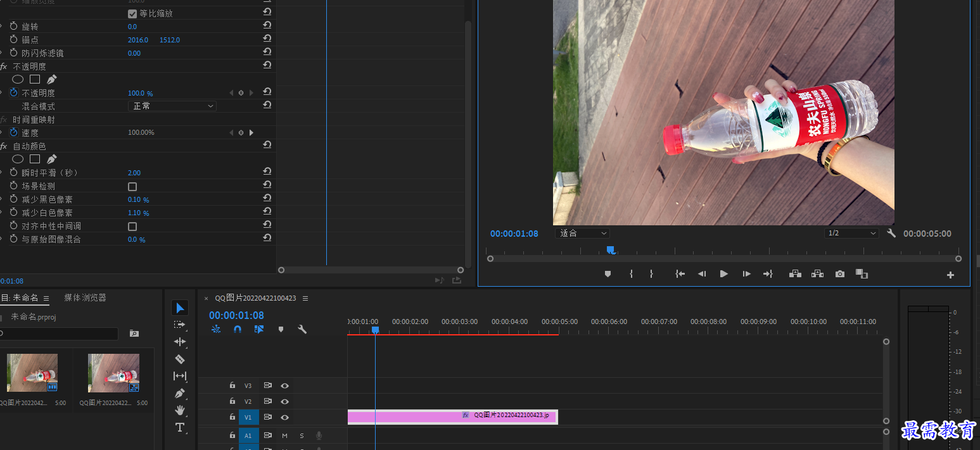Screen dimensions: 980x450
Task: Open the 混合模式 dropdown showing 正常
Action: 172,106
